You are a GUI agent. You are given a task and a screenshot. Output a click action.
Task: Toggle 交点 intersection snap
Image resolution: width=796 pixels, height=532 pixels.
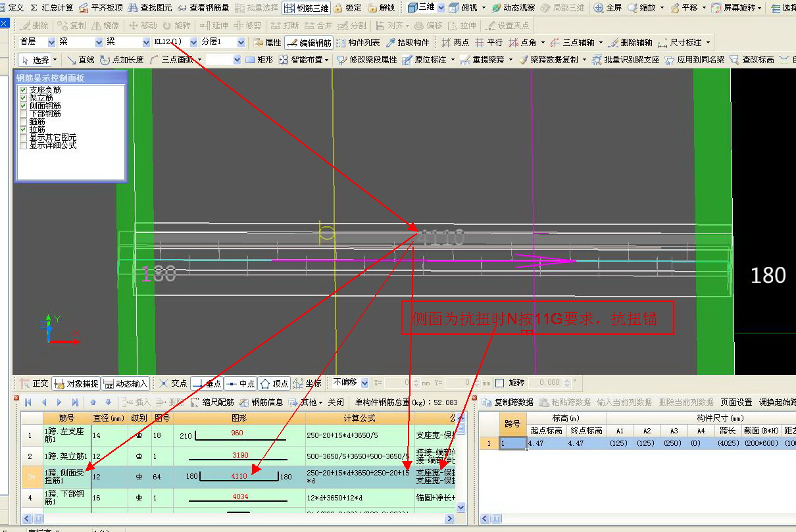(x=173, y=383)
